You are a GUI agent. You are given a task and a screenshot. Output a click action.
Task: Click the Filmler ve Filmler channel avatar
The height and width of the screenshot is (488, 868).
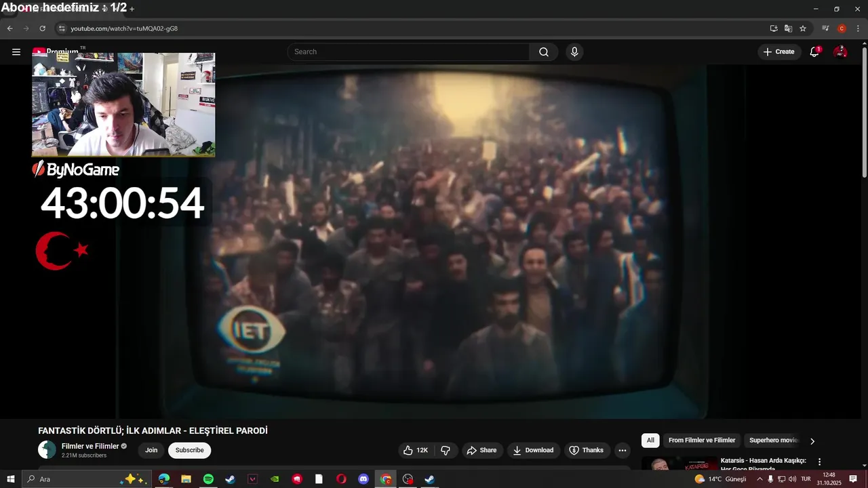47,450
